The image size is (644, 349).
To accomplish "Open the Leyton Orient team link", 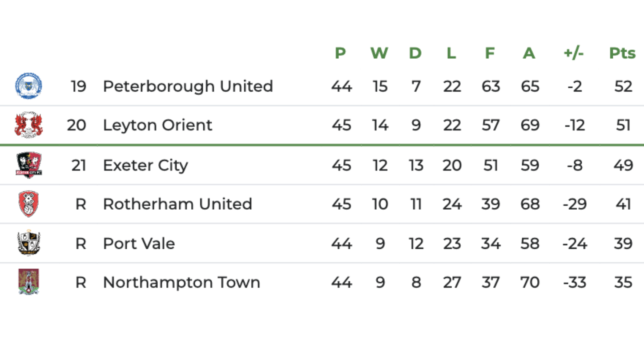I will coord(157,125).
